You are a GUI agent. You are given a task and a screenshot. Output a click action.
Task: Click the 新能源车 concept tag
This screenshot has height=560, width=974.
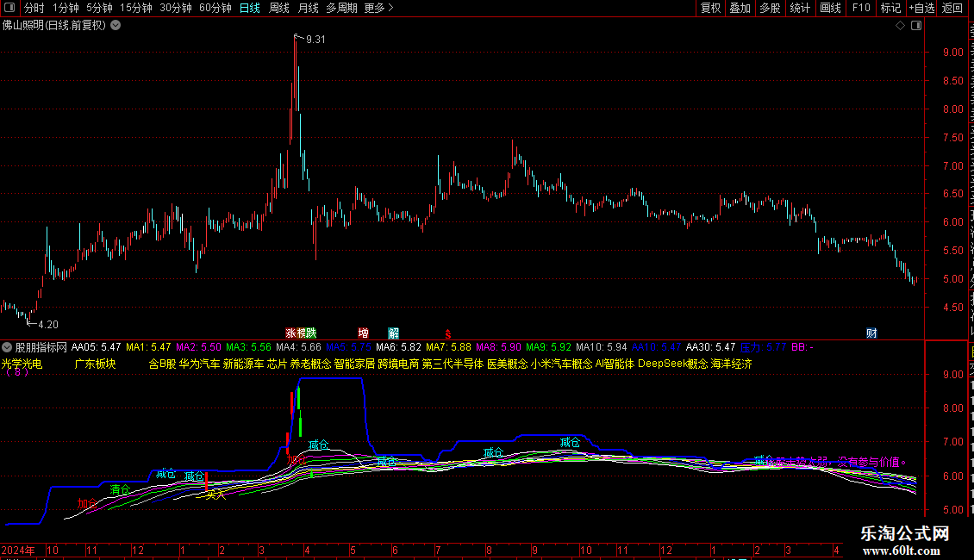point(243,364)
